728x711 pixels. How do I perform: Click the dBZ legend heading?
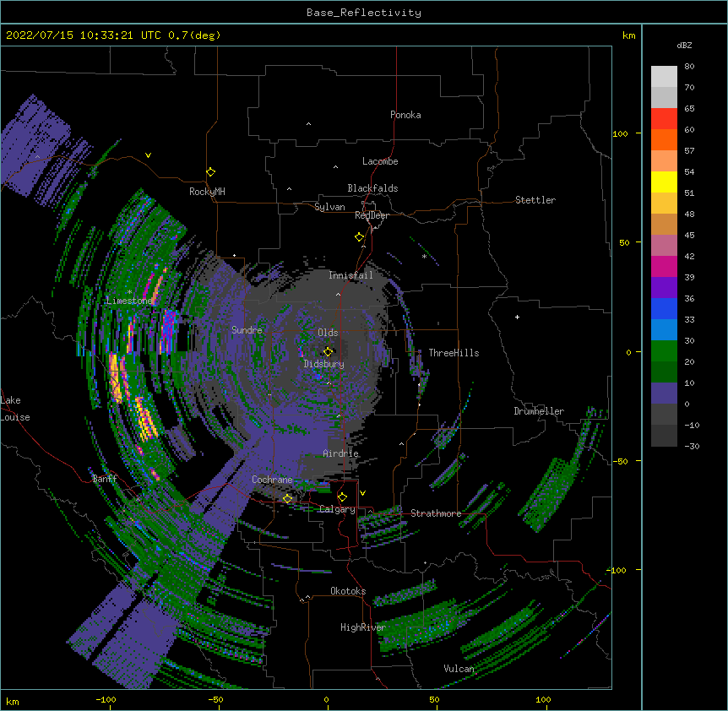point(684,45)
